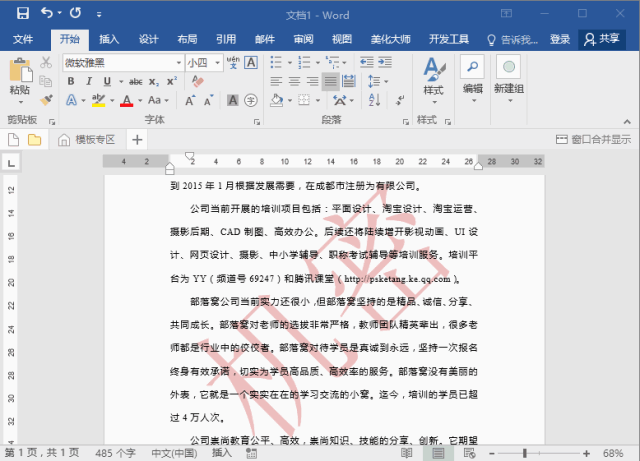Image resolution: width=640 pixels, height=461 pixels.
Task: Expand numbered list style dropdown
Action: pyautogui.click(x=318, y=63)
